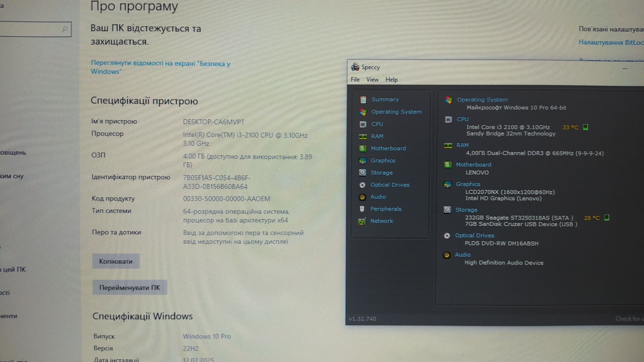Open the View menu in Speccy

(372, 80)
